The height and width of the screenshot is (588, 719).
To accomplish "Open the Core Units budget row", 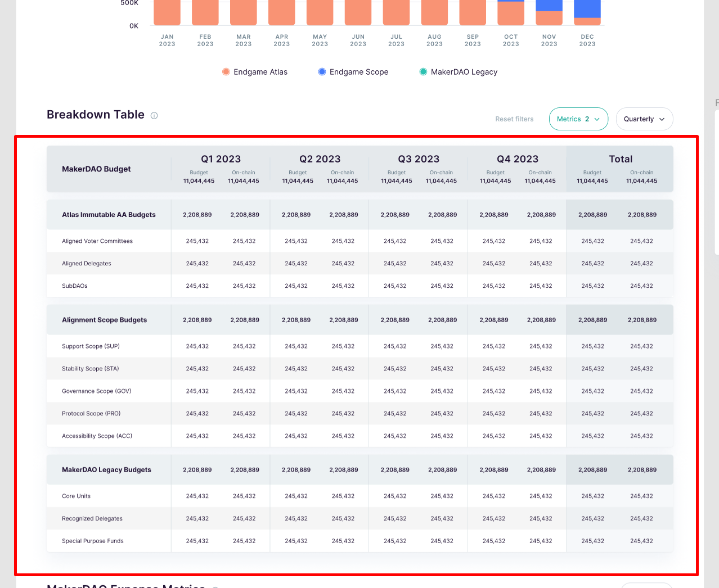I will point(76,496).
